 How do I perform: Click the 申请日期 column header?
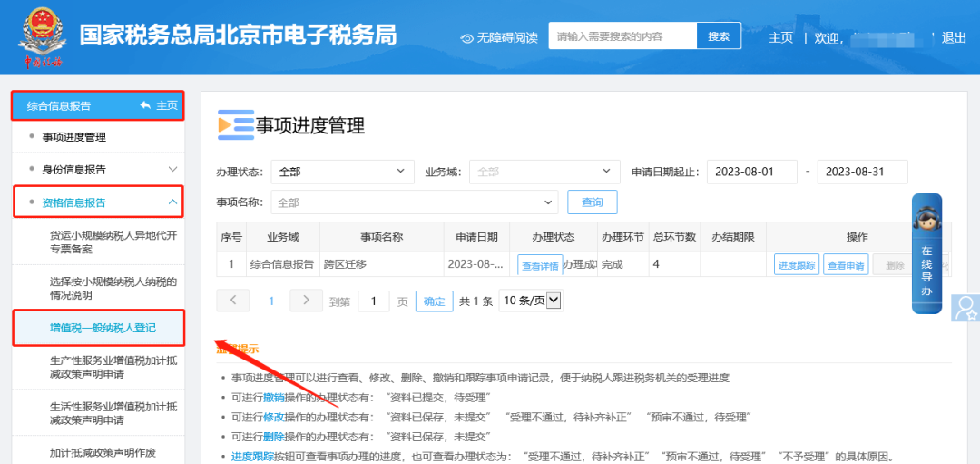(x=476, y=237)
